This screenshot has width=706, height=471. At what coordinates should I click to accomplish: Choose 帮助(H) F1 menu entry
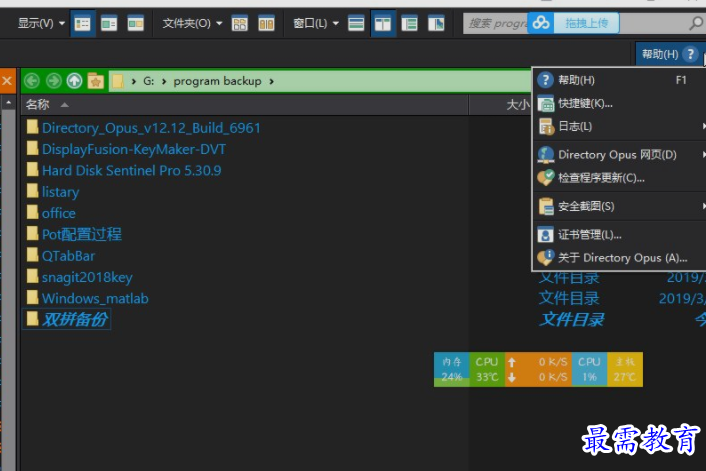(619, 80)
